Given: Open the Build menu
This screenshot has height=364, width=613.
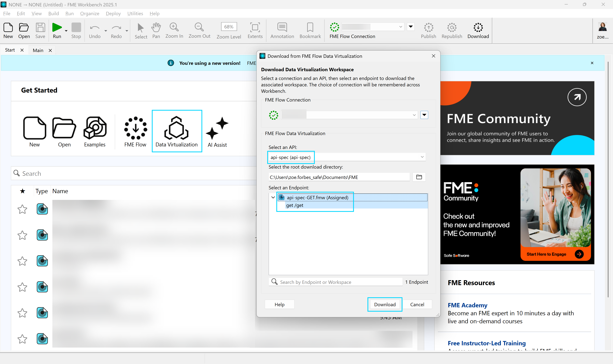Looking at the screenshot, I should coord(53,14).
